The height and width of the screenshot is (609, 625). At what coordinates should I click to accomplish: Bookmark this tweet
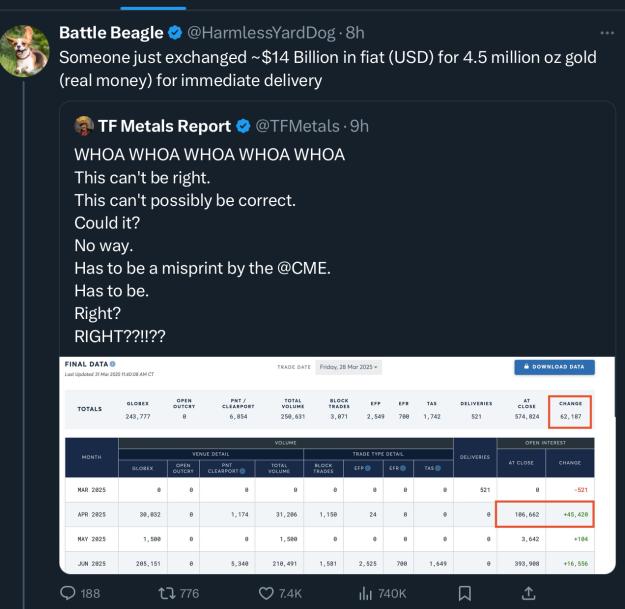point(465,593)
